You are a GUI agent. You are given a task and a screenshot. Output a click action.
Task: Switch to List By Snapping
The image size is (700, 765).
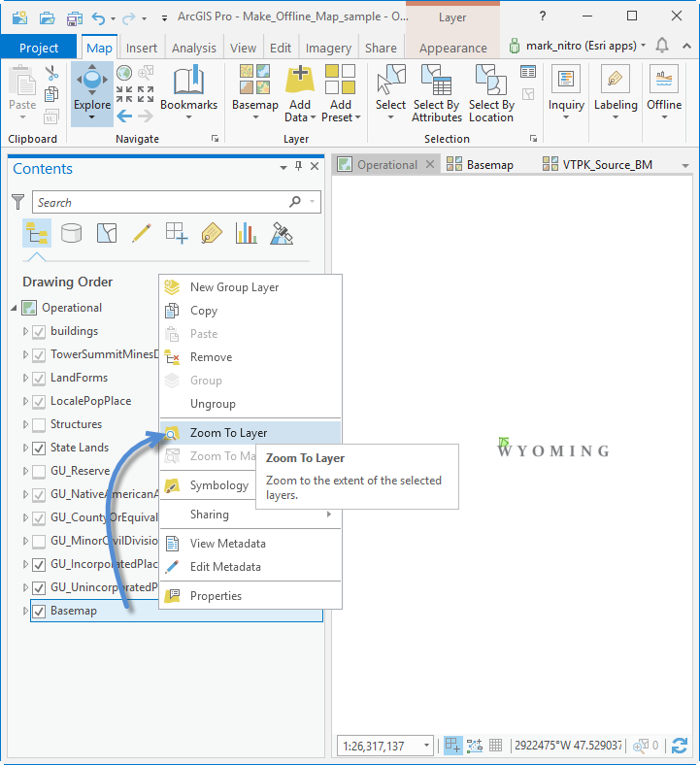click(177, 233)
